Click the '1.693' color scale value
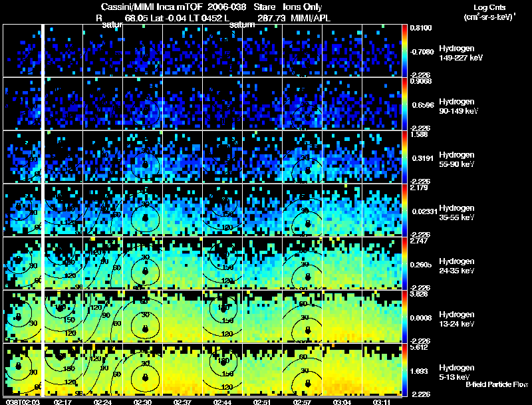 [x=419, y=372]
